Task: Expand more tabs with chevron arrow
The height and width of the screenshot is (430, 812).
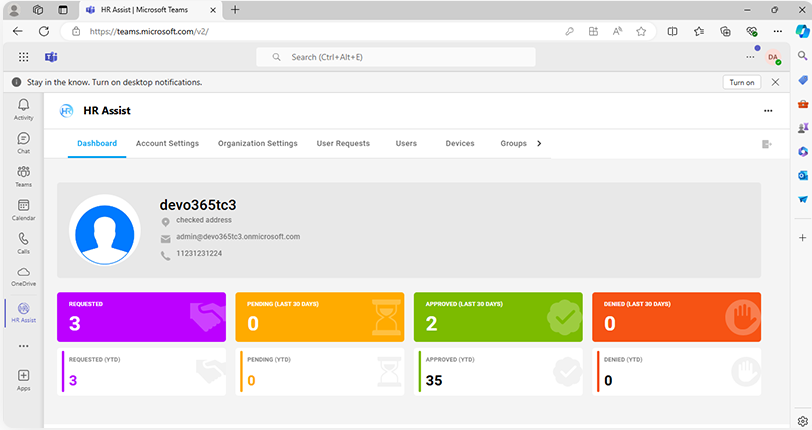Action: (540, 143)
